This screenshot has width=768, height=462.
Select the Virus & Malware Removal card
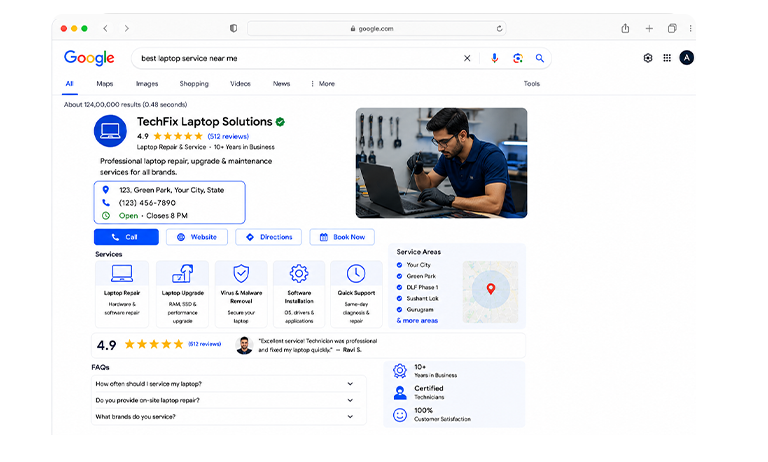pyautogui.click(x=241, y=294)
